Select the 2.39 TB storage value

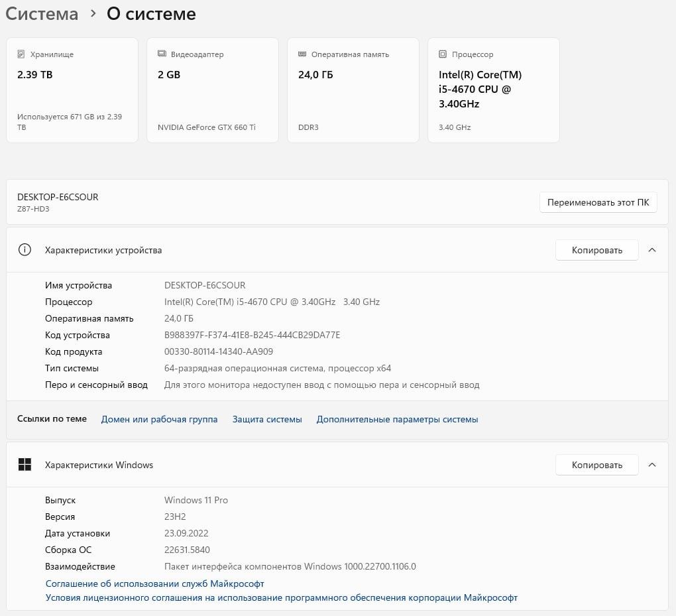[35, 75]
